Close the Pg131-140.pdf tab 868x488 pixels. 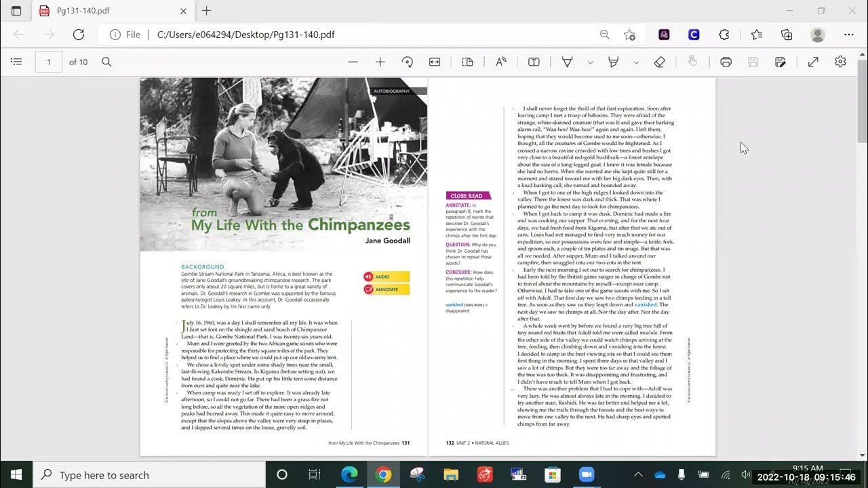(x=183, y=11)
